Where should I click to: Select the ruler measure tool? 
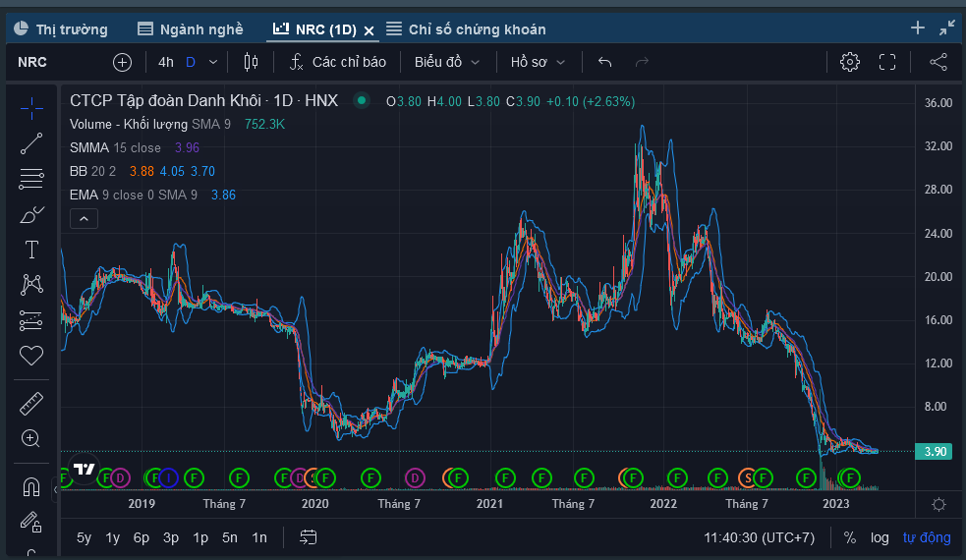[31, 404]
